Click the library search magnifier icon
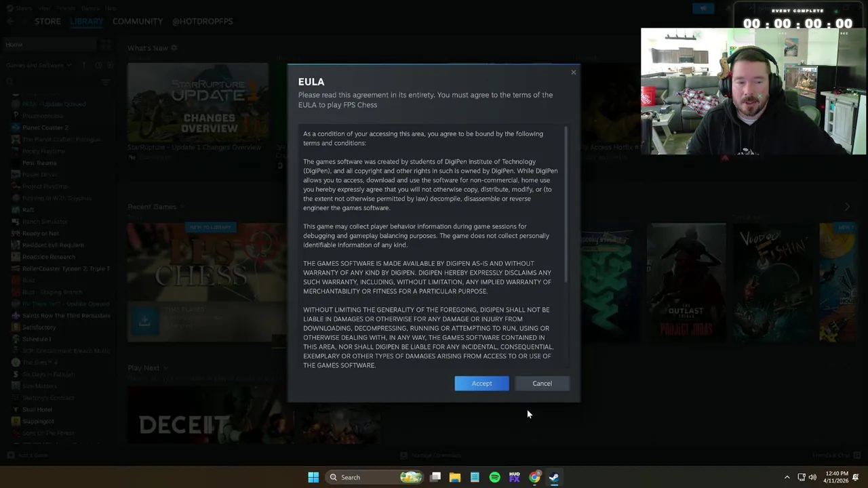Viewport: 868px width, 488px height. click(x=9, y=82)
